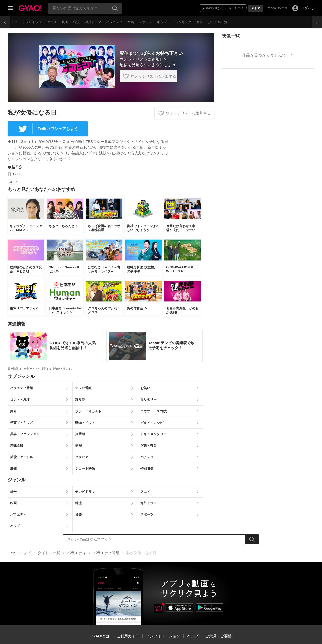Open the 特別映像 subgenre row
322x644 pixels.
point(171,469)
